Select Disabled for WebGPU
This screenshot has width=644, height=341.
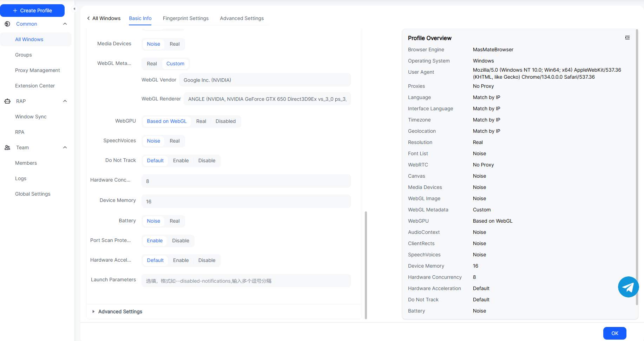(x=225, y=121)
